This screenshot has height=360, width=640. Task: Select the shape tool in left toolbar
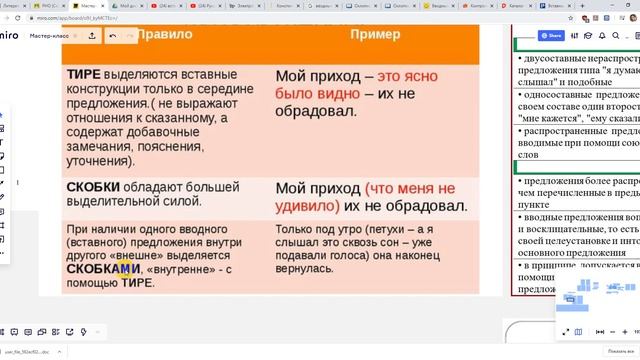(x=2, y=170)
